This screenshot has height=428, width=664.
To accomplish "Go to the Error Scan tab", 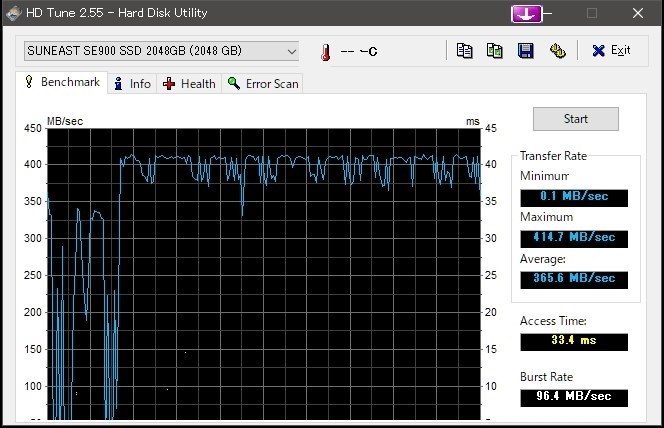I will tap(262, 84).
